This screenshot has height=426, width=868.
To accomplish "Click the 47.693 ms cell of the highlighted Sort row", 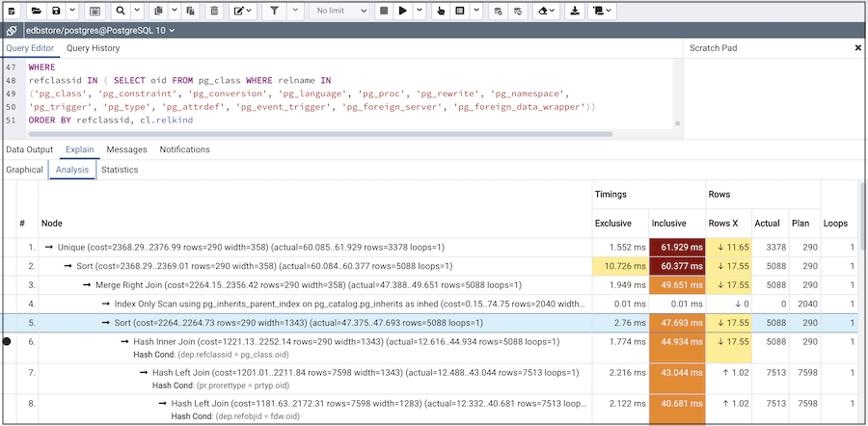I will point(677,323).
